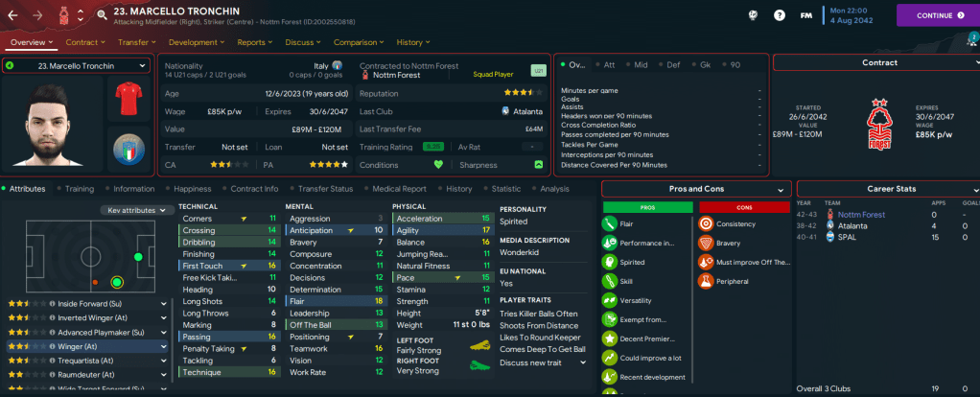This screenshot has width=980, height=397.
Task: Click the Italy national team badge
Action: [x=128, y=150]
